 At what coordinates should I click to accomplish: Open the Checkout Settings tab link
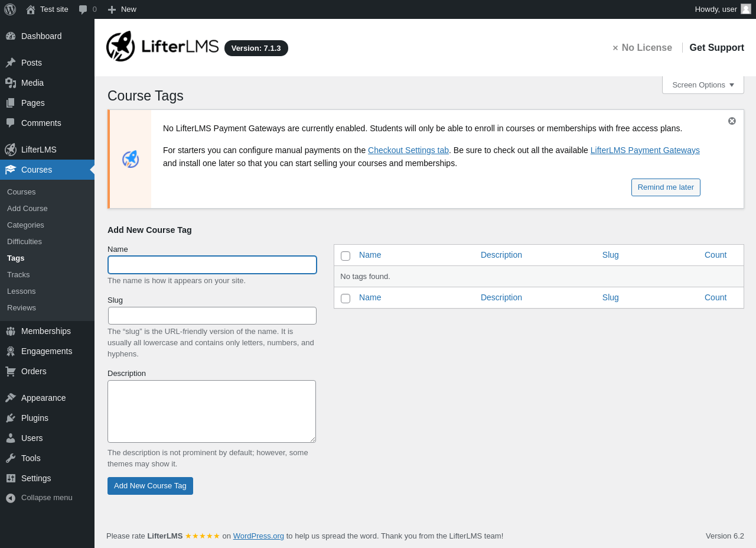pyautogui.click(x=408, y=150)
